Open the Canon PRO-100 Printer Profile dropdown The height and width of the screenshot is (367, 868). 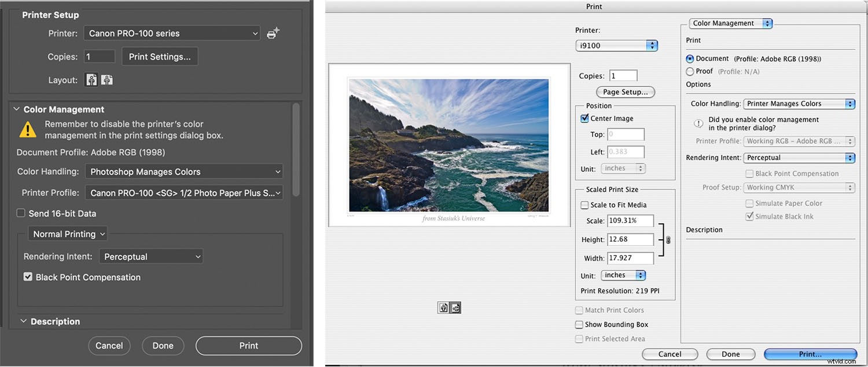[x=183, y=192]
